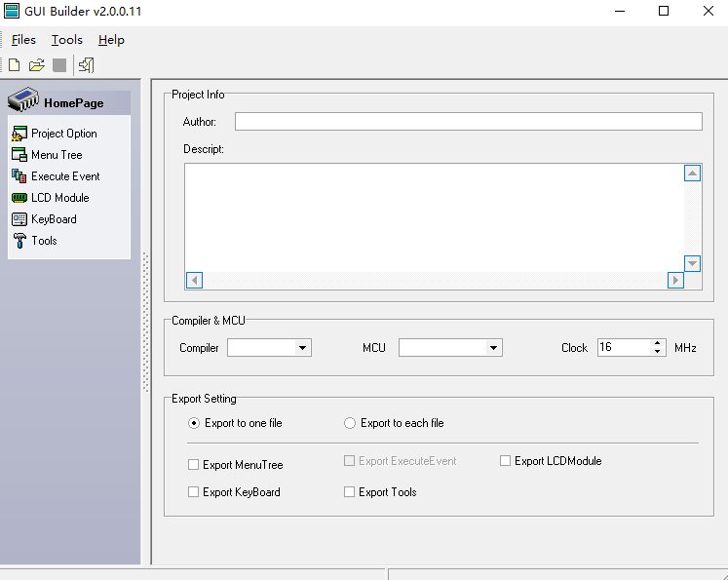Maximize the GUI Builder window
This screenshot has width=728, height=580.
pyautogui.click(x=664, y=11)
